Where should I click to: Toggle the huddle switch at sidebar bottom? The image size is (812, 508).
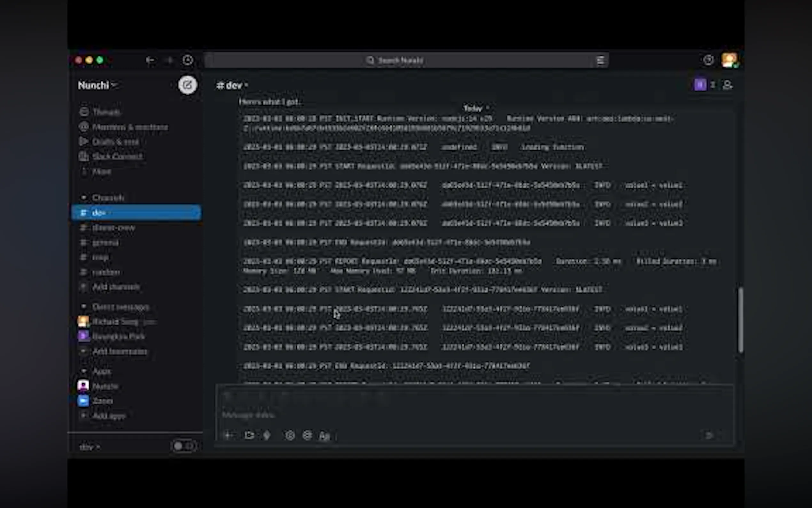tap(183, 446)
